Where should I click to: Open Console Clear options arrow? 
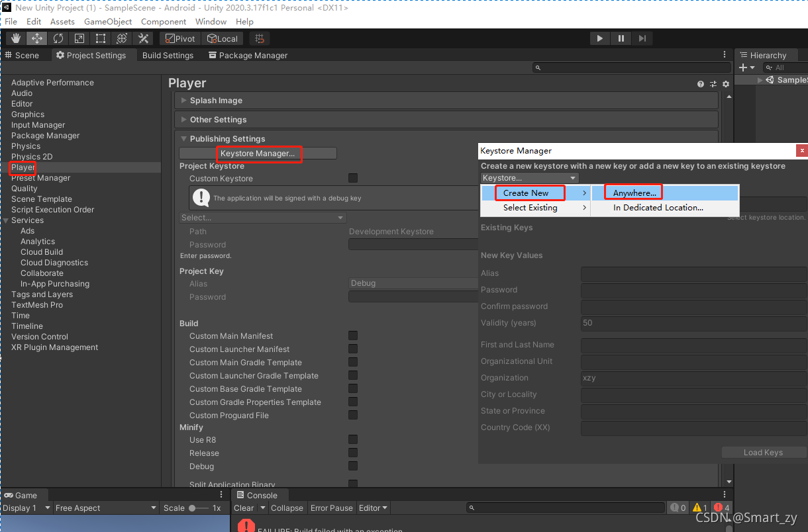263,508
